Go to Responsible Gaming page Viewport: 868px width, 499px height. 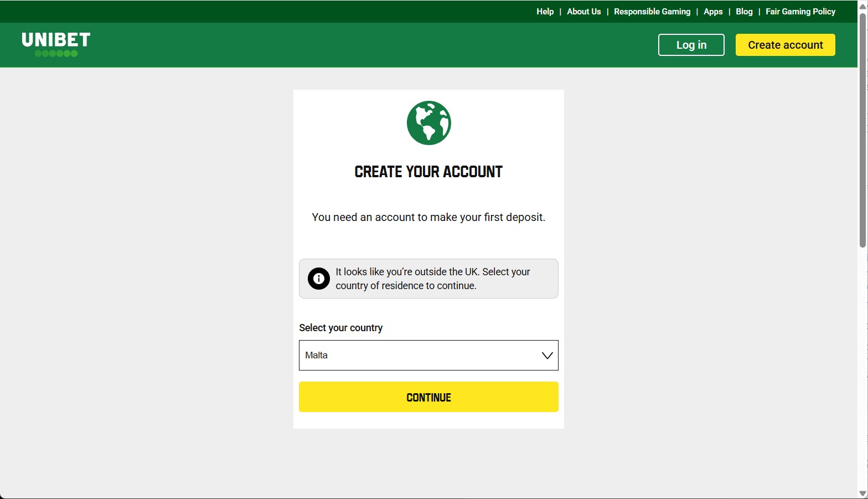tap(652, 12)
